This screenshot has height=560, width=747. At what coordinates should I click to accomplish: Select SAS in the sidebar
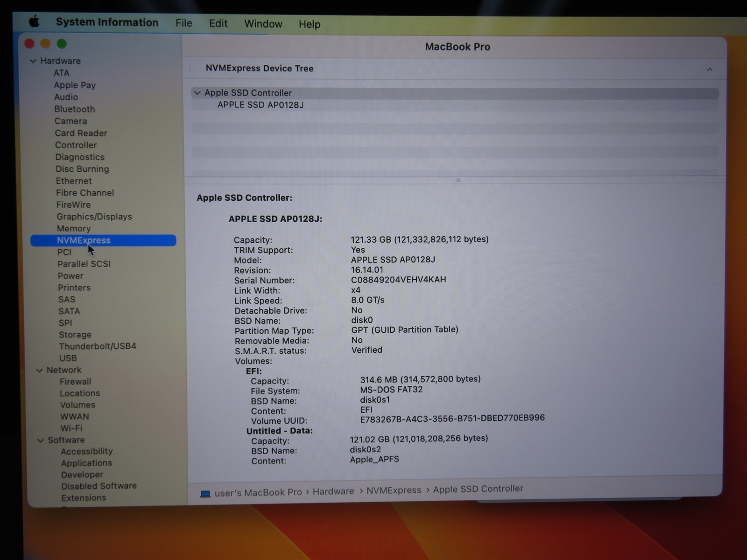click(x=67, y=300)
